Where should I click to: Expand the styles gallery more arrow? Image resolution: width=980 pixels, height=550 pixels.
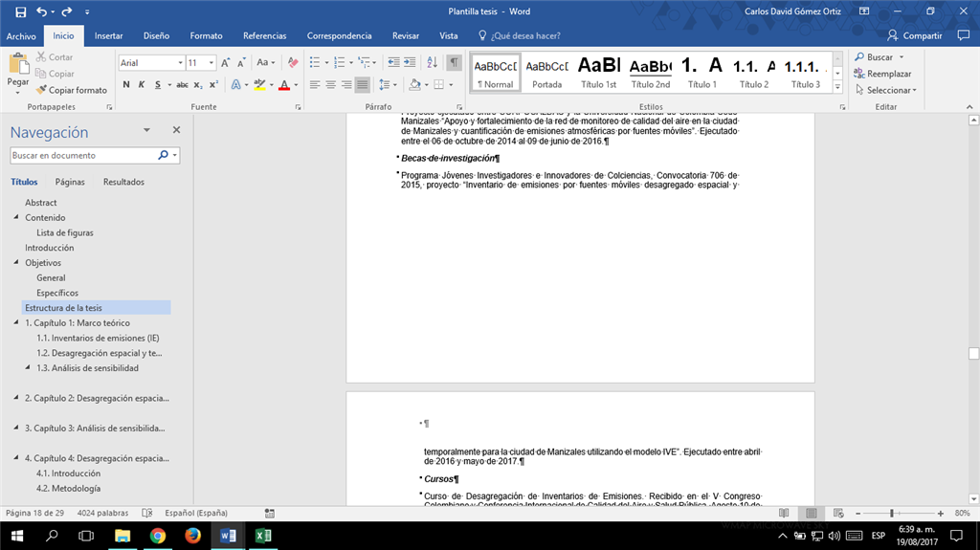[838, 87]
